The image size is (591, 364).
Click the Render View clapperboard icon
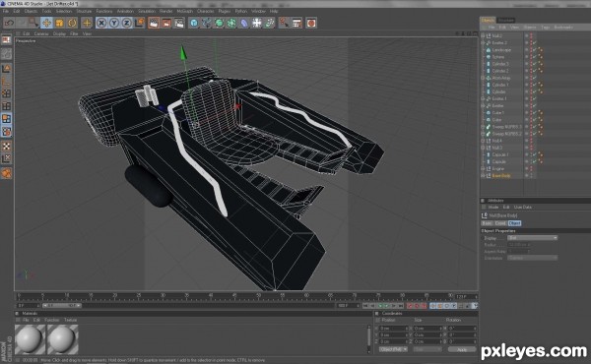click(x=154, y=23)
